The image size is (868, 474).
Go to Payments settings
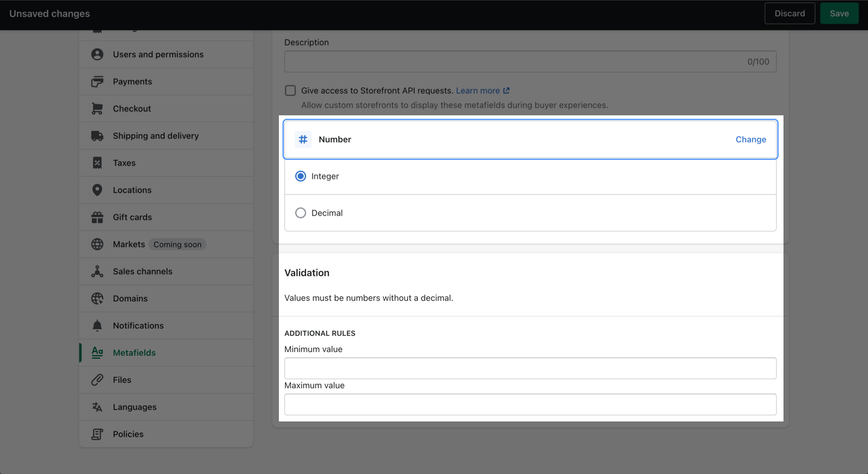click(x=166, y=82)
